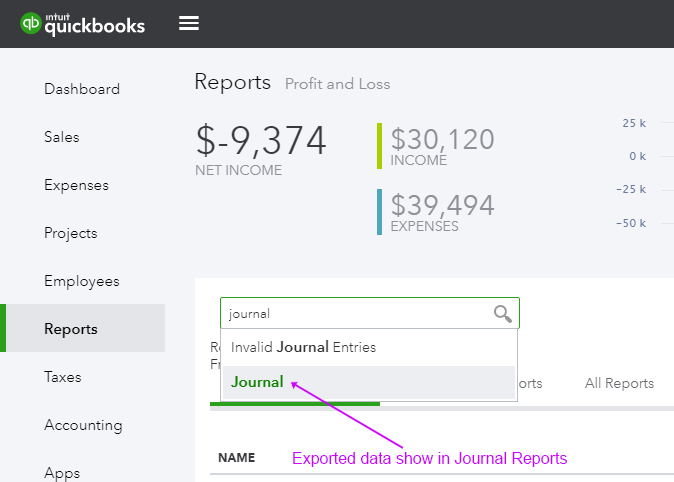Image resolution: width=674 pixels, height=482 pixels.
Task: Go to Expenses section
Action: coord(77,185)
